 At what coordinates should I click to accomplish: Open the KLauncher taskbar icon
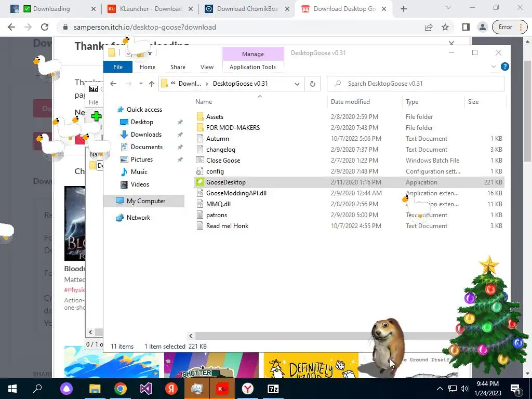[x=222, y=389]
